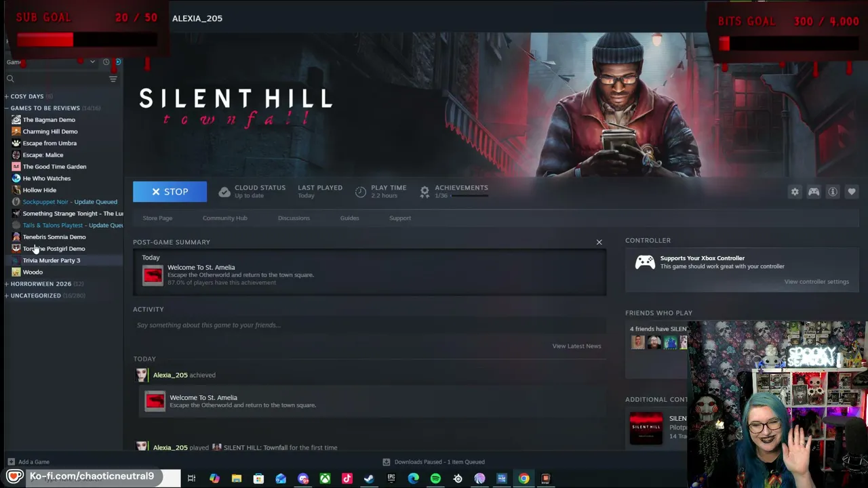Click the activity status input field

[x=370, y=325]
